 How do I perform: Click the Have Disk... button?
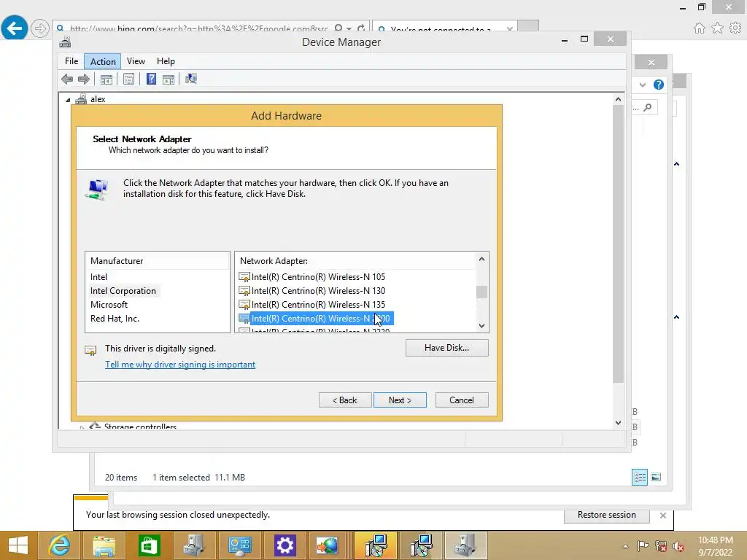(x=447, y=348)
